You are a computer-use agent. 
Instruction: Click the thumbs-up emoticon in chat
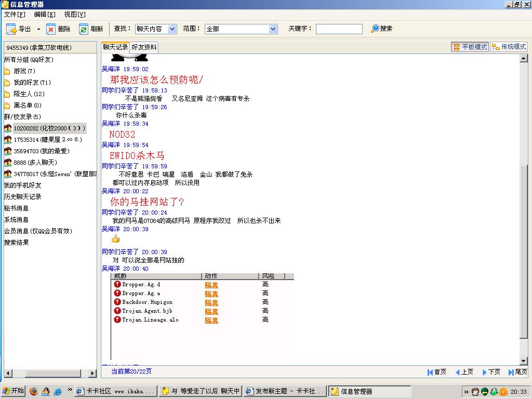click(115, 239)
